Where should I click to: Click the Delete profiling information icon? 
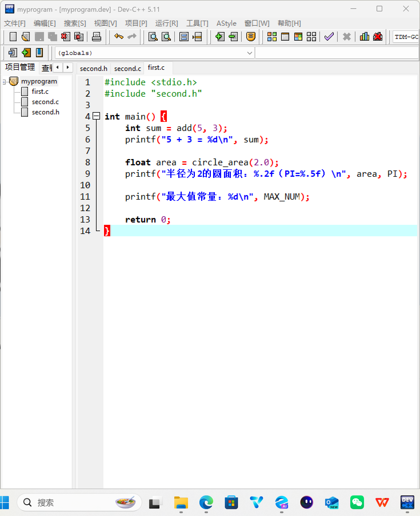(378, 37)
